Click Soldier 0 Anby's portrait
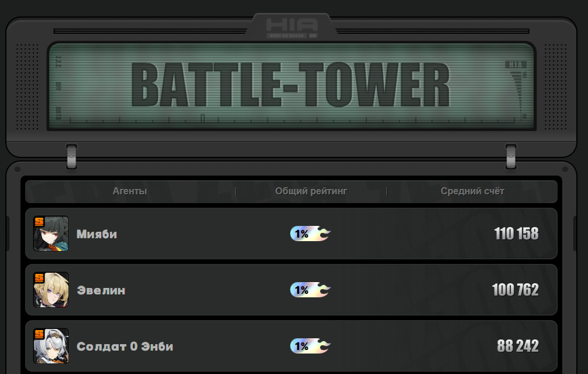This screenshot has height=374, width=588. click(x=51, y=346)
